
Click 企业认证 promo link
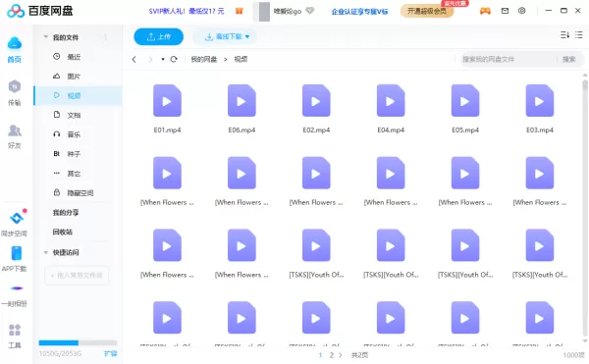(x=359, y=12)
